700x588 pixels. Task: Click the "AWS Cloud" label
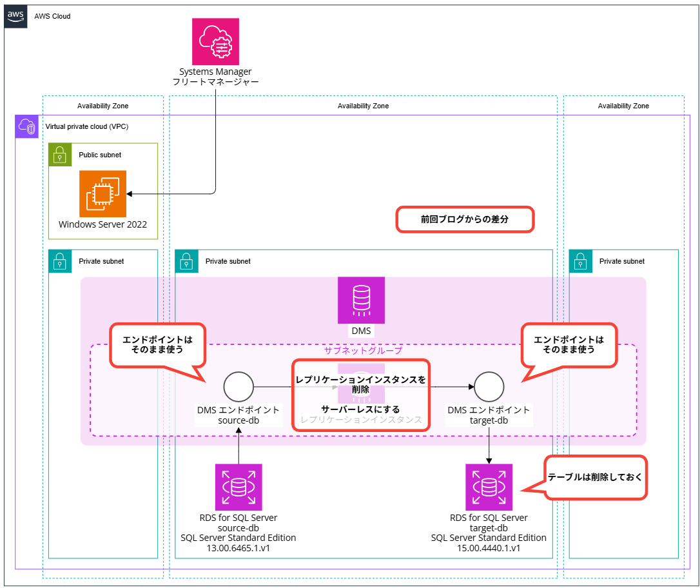[x=52, y=16]
